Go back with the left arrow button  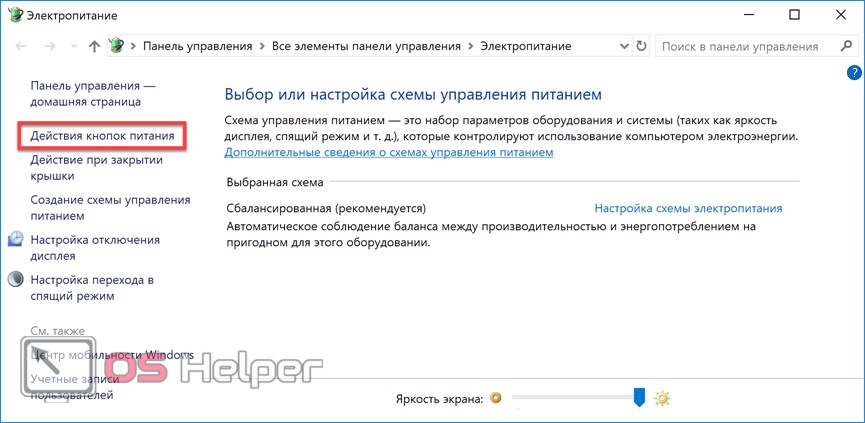tap(22, 46)
